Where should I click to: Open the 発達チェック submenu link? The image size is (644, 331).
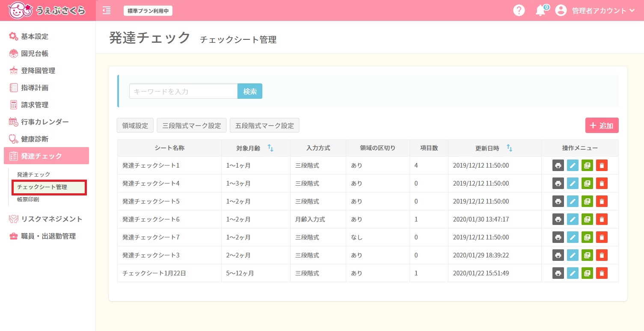[33, 174]
